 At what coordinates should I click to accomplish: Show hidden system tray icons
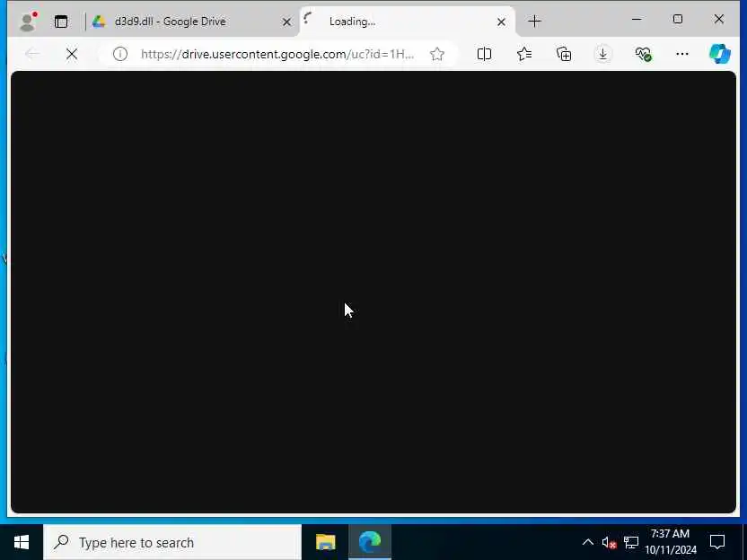pyautogui.click(x=588, y=542)
